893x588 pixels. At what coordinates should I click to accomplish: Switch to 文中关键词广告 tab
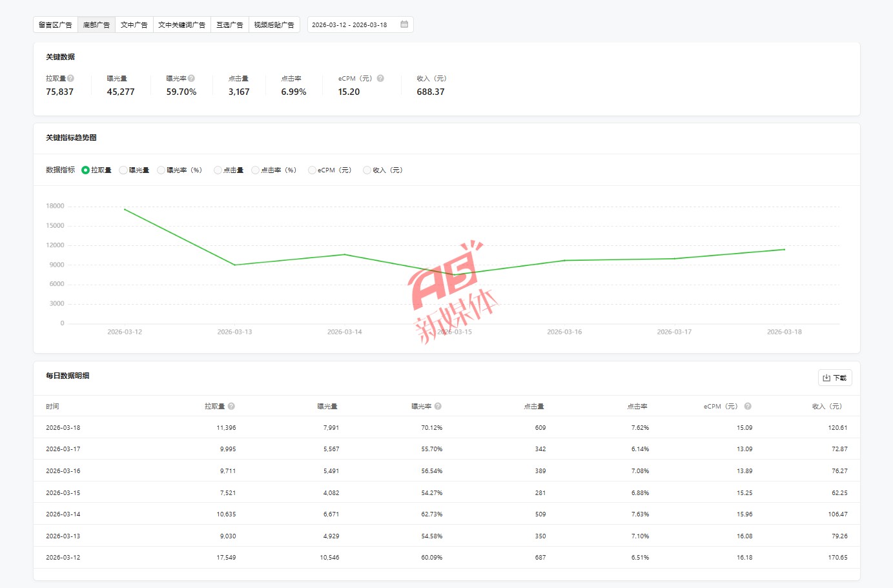182,25
